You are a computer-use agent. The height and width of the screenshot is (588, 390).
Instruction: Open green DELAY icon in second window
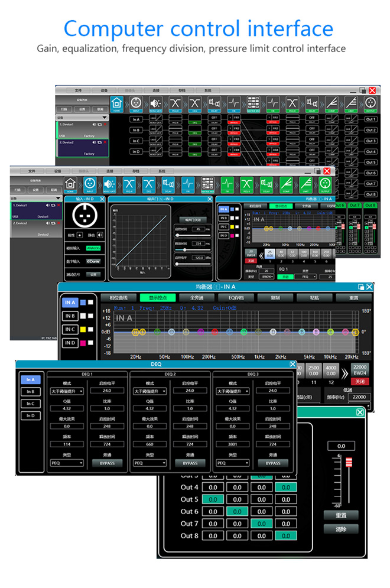[266, 185]
